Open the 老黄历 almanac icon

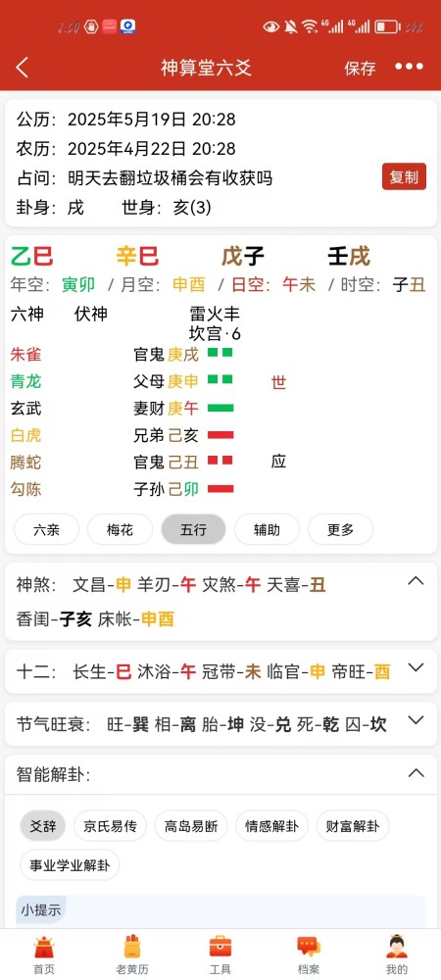[131, 947]
